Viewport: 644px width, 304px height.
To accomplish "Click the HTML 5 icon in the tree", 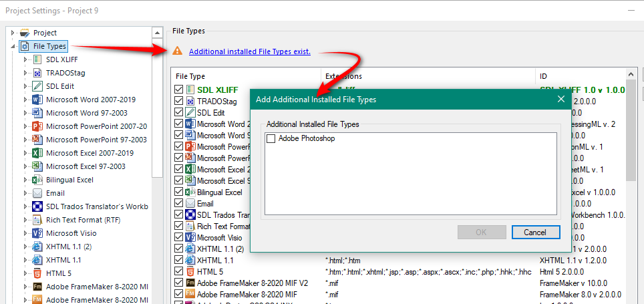I will coord(37,273).
